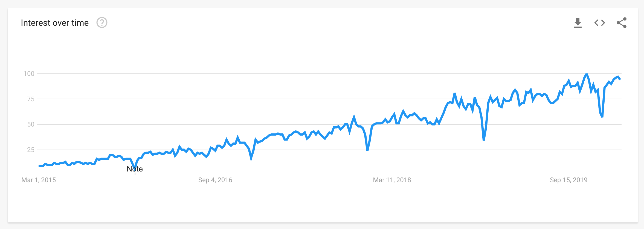
Task: Select the Mar 11, 2018 axis label
Action: (392, 180)
